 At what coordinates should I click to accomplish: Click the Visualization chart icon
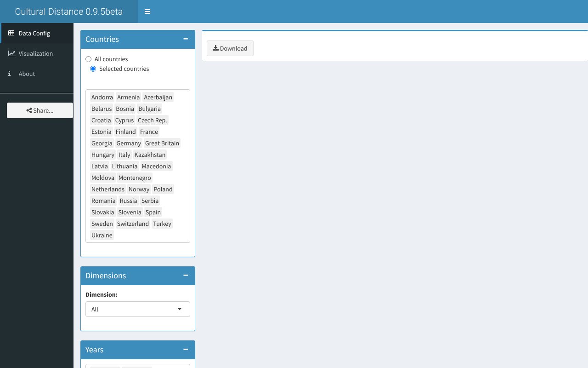pos(11,53)
